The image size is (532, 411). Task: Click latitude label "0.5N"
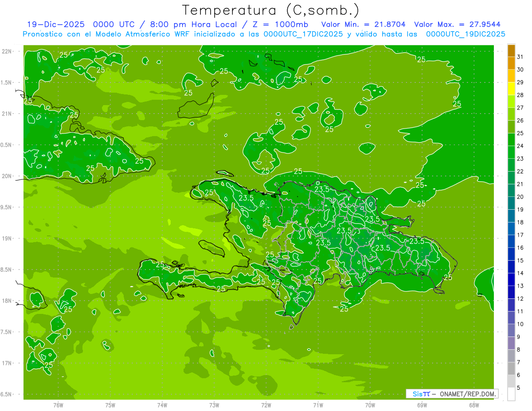[x=7, y=145]
